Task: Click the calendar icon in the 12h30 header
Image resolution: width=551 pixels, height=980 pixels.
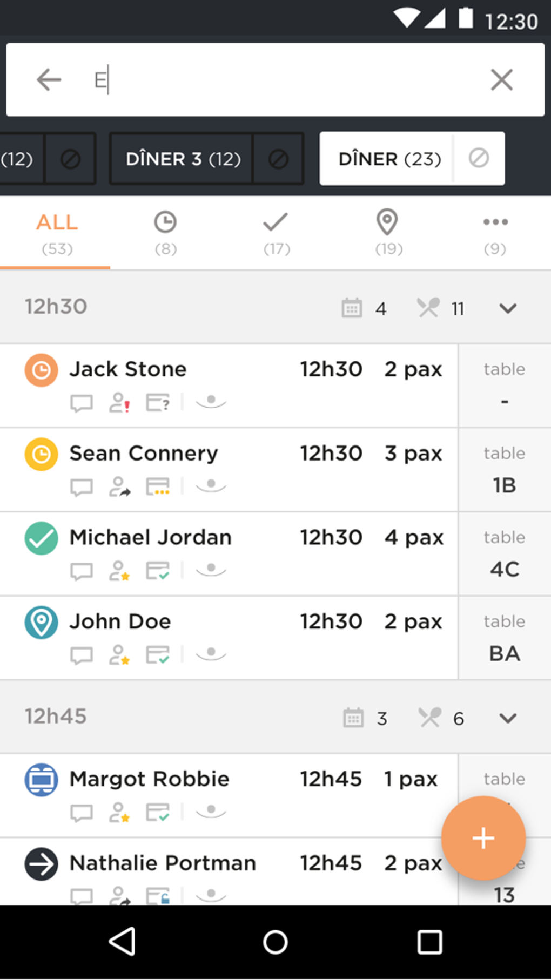Action: [x=352, y=308]
